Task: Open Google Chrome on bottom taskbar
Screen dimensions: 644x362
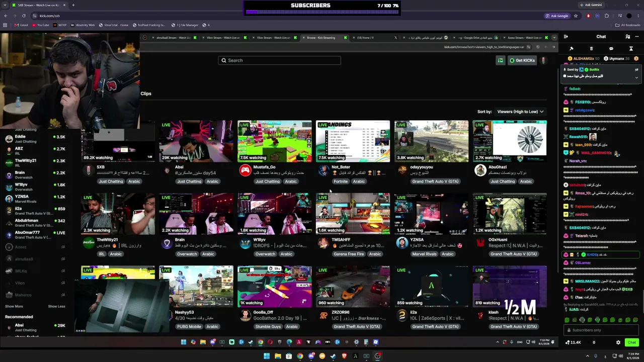Action: pyautogui.click(x=300, y=356)
